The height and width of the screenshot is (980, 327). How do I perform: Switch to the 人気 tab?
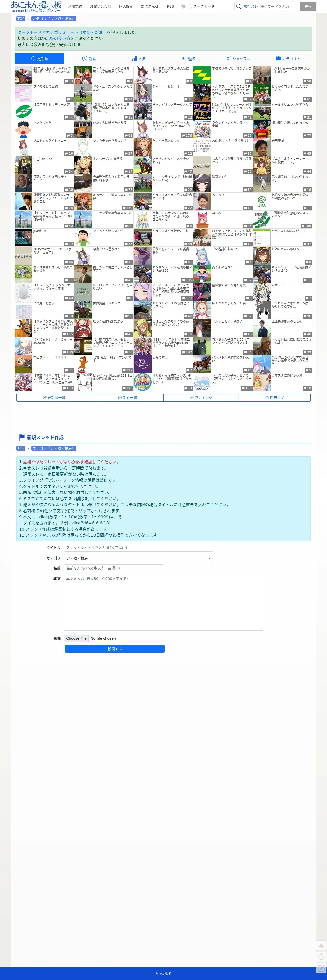tap(139, 58)
